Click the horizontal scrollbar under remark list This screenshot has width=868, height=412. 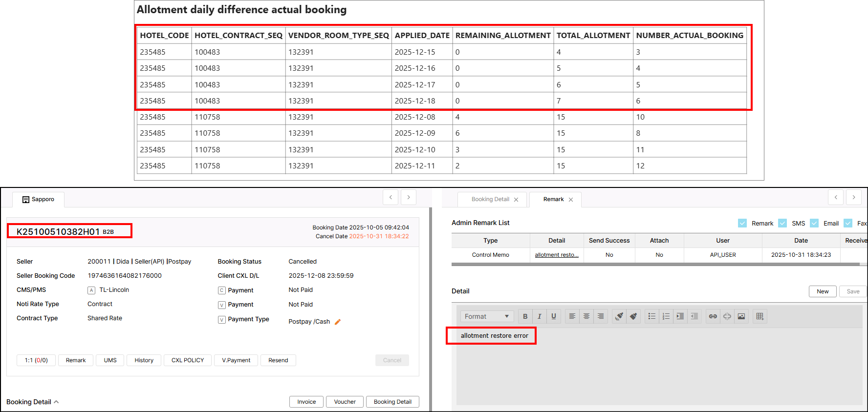click(655, 264)
